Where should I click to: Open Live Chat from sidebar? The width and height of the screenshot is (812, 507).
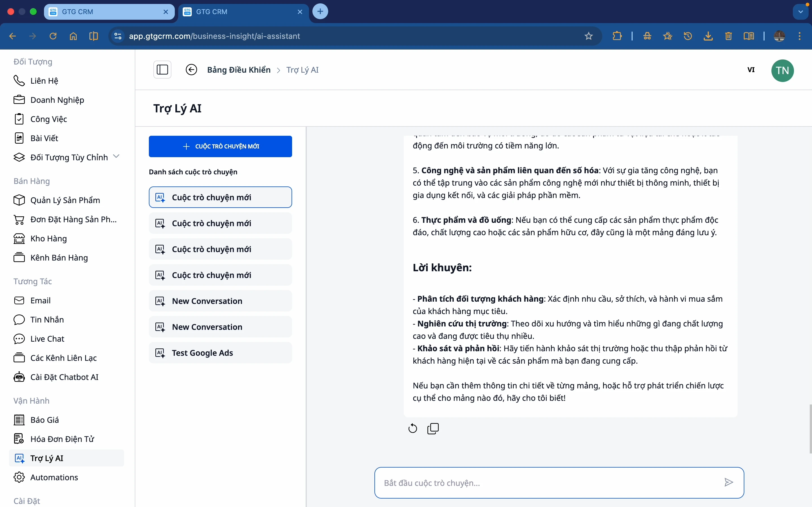47,339
